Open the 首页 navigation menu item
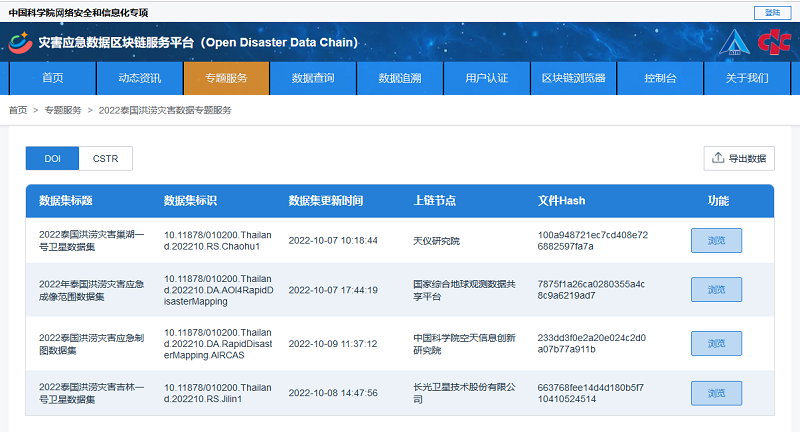This screenshot has width=800, height=432. pos(53,78)
